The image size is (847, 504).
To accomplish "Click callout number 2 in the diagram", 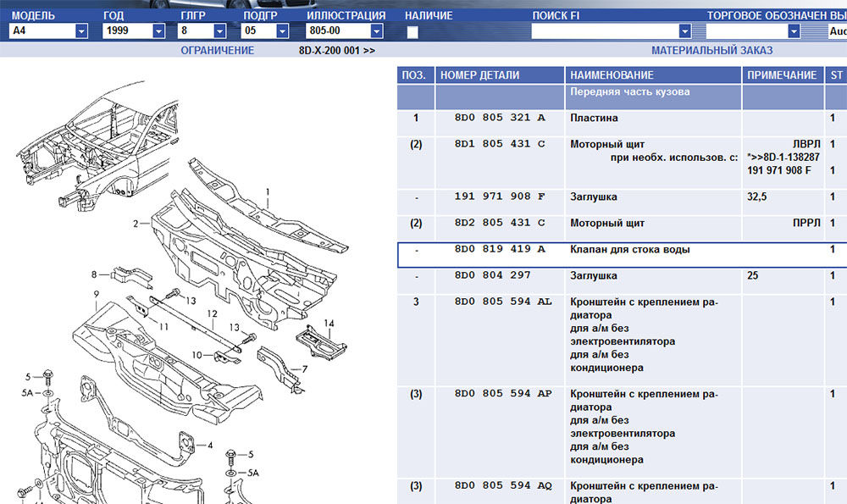I will pyautogui.click(x=135, y=224).
